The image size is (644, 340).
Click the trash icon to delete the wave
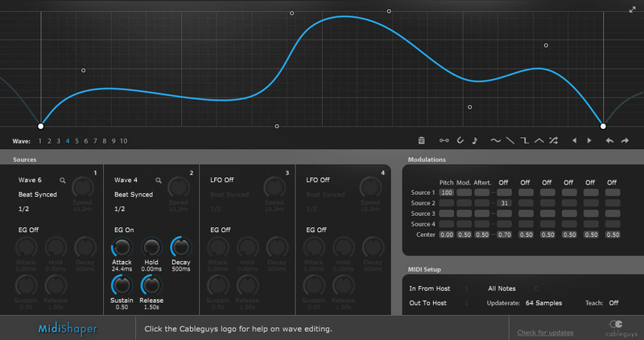tap(422, 140)
